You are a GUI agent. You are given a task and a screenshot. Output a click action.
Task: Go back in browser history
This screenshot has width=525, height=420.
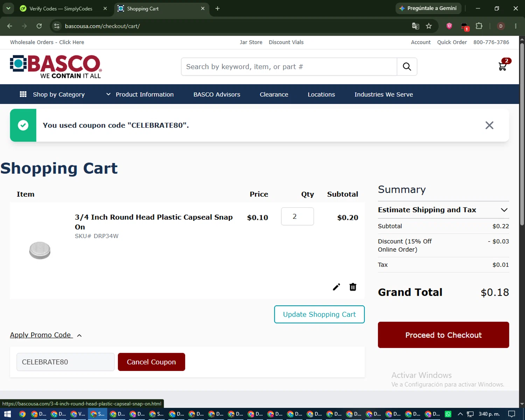point(10,26)
